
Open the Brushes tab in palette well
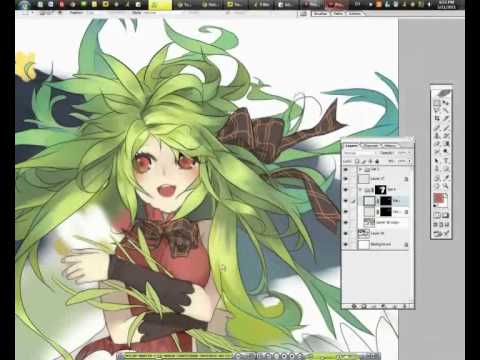[321, 14]
